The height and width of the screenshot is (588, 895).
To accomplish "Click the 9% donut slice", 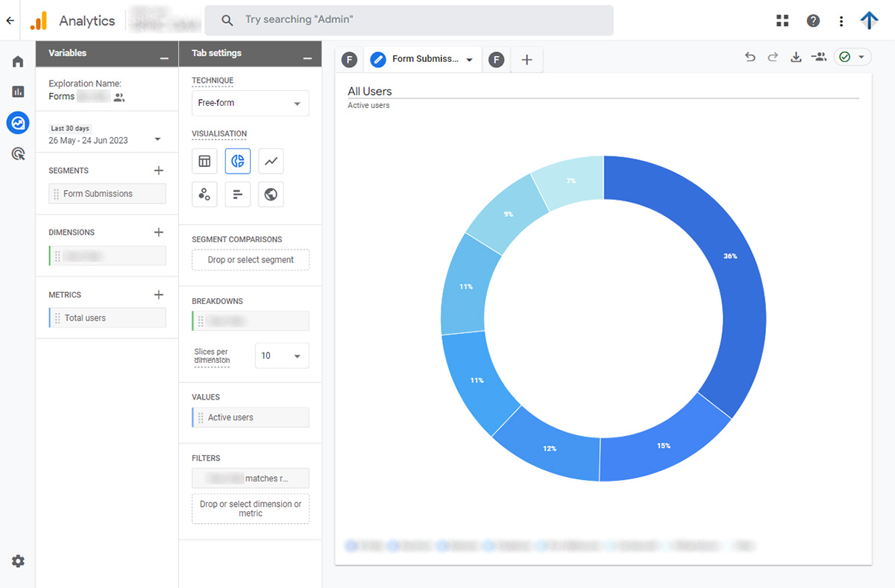I will click(x=508, y=214).
